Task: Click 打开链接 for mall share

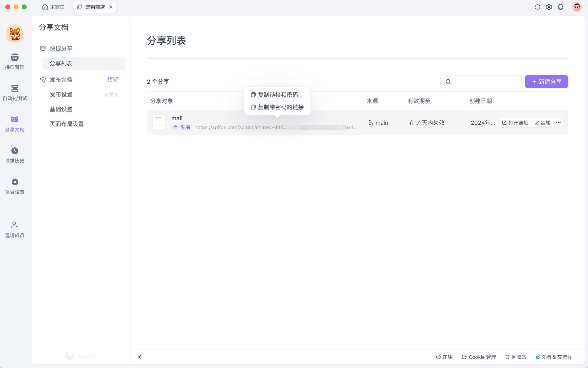Action: 515,123
